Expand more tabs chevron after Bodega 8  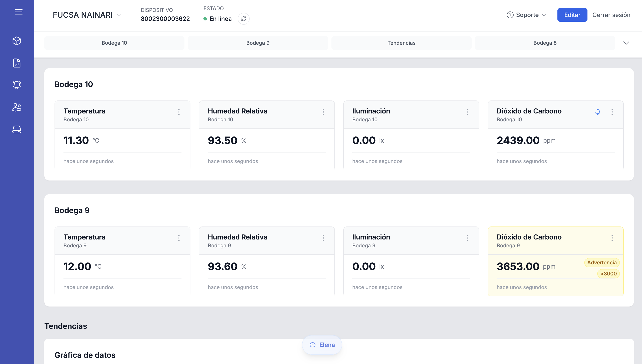[626, 43]
